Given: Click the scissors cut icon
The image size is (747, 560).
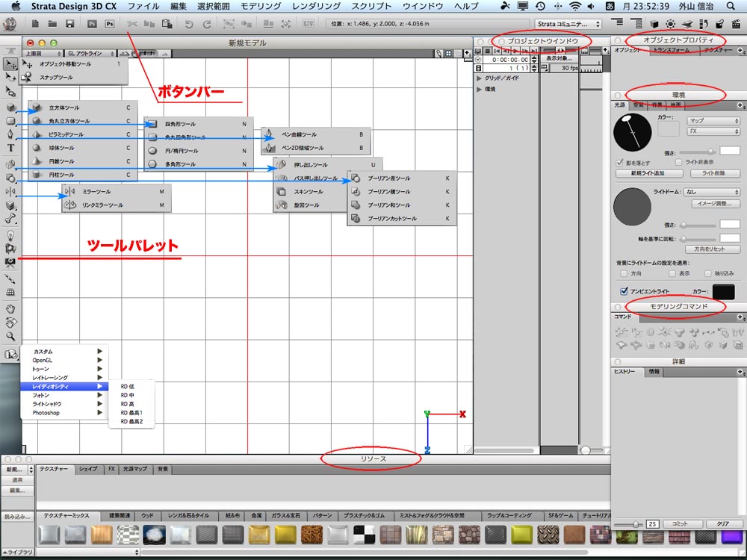Looking at the screenshot, I should pyautogui.click(x=132, y=24).
